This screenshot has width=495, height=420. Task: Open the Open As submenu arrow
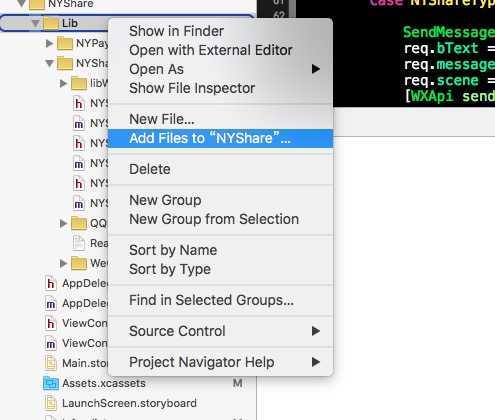(315, 69)
